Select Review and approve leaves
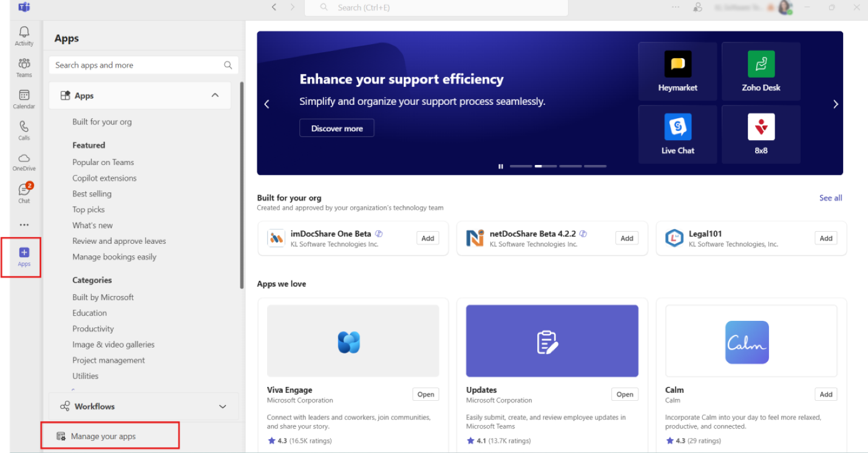This screenshot has width=868, height=453. [x=119, y=241]
